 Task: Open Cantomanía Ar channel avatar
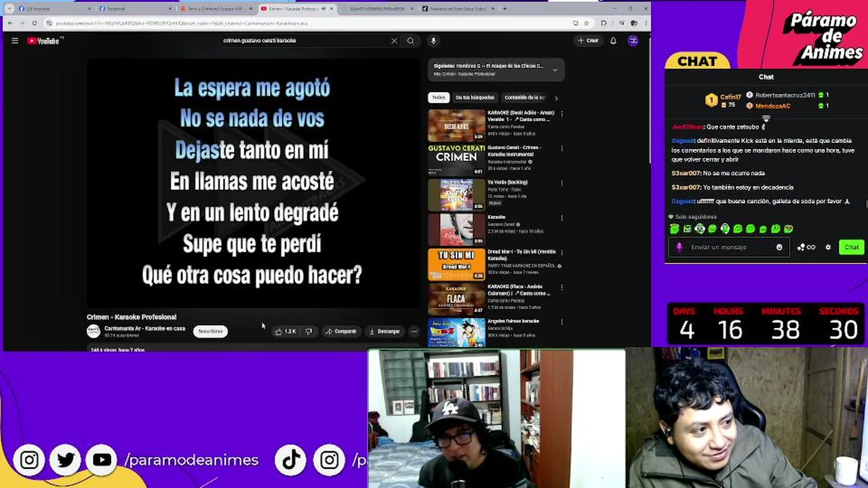[94, 331]
